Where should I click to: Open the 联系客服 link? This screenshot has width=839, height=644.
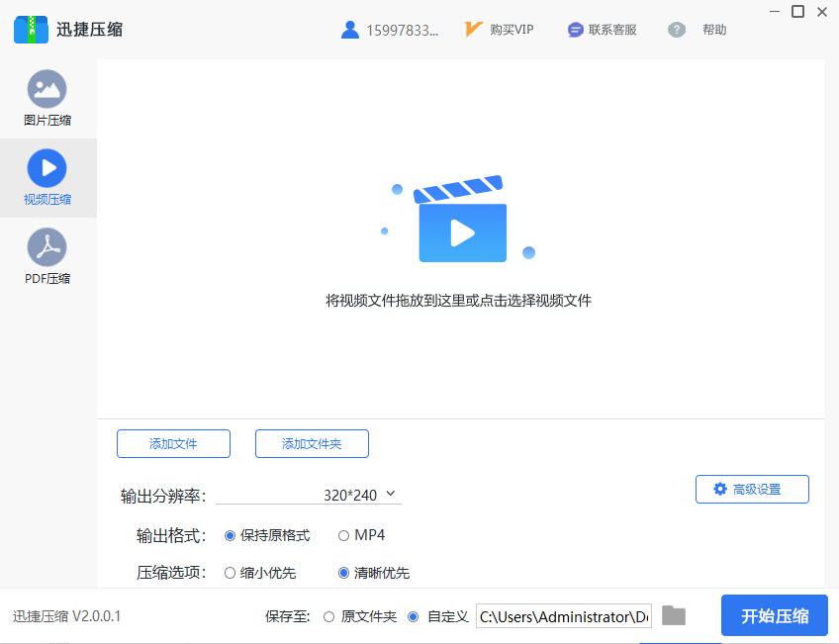coord(612,30)
